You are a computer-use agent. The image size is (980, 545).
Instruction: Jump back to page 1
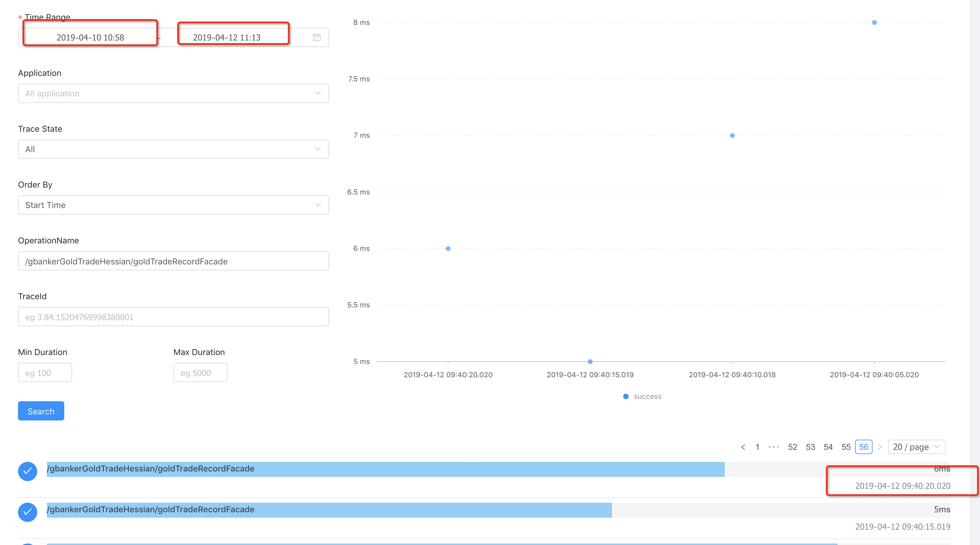(x=757, y=447)
